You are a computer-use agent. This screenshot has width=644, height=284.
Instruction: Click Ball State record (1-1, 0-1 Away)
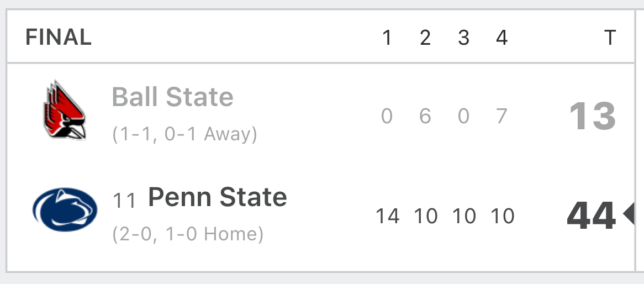184,134
